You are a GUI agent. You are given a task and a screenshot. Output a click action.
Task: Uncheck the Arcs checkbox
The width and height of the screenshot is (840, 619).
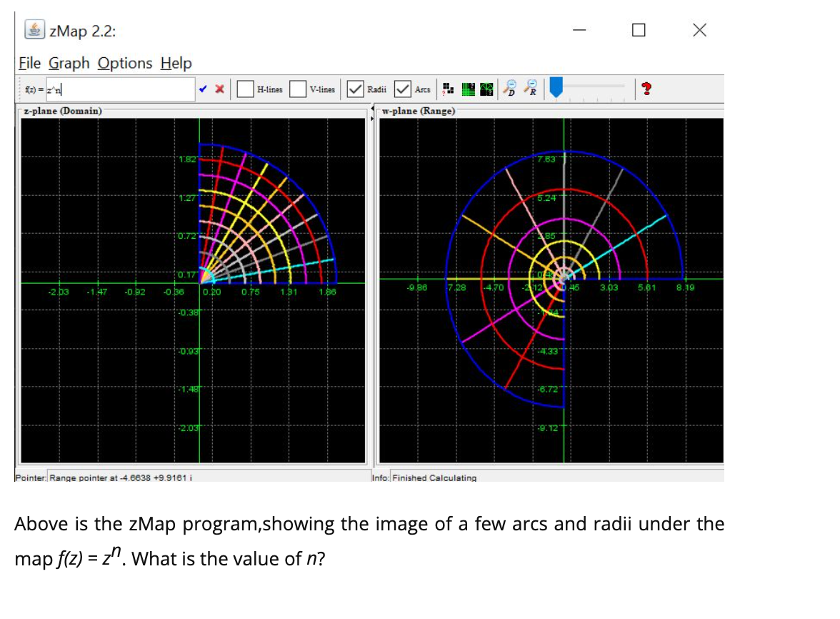[x=402, y=89]
